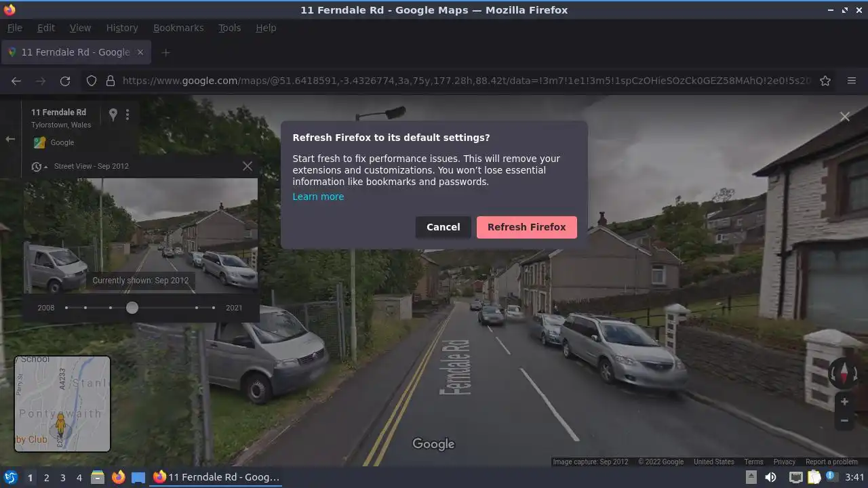The image size is (868, 488).
Task: Open the three-dot more options menu
Action: [x=127, y=115]
